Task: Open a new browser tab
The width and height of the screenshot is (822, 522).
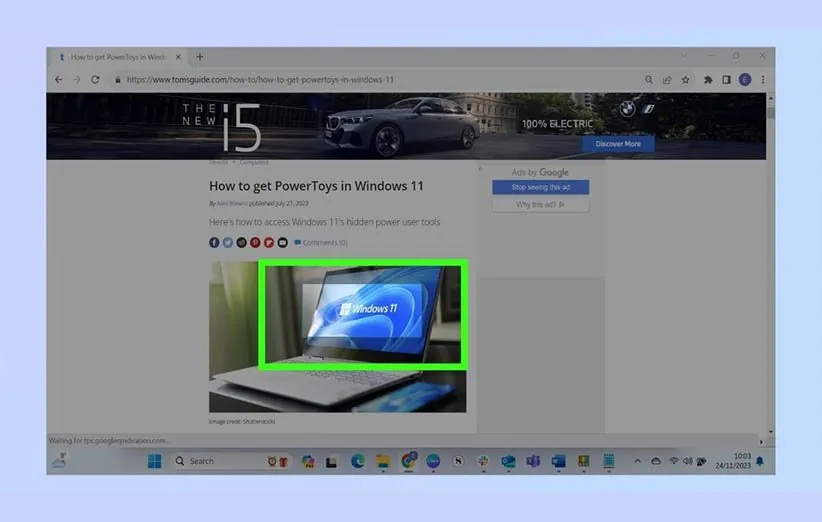Action: click(200, 57)
